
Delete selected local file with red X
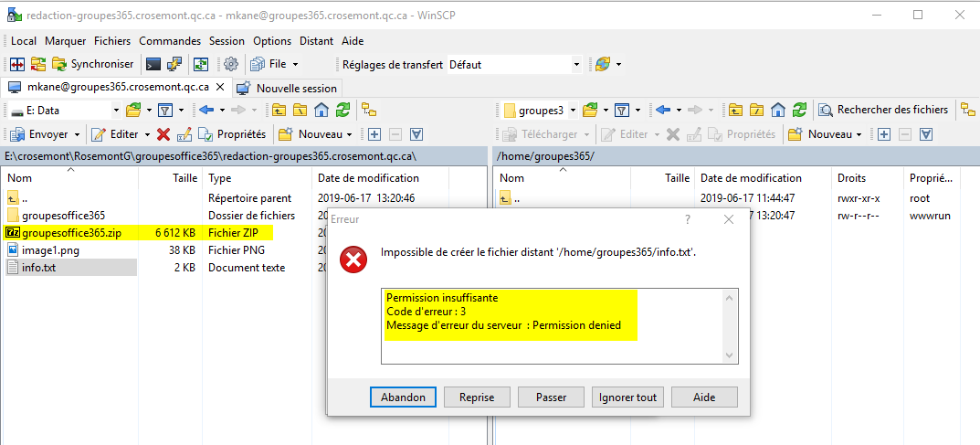point(163,134)
